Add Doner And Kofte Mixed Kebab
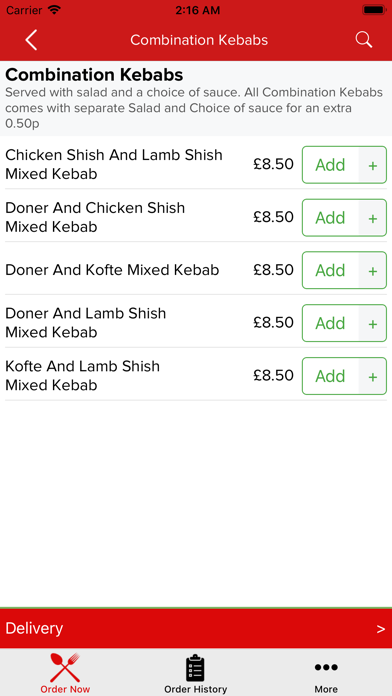392x696 pixels. tap(330, 270)
